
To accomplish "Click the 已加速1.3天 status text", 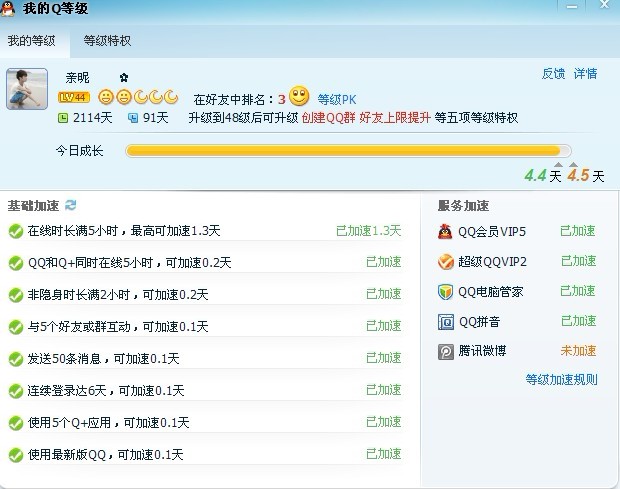I will pos(369,230).
